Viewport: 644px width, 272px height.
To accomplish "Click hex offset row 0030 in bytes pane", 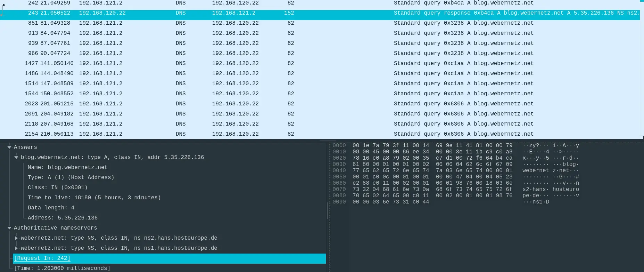I will point(339,164).
